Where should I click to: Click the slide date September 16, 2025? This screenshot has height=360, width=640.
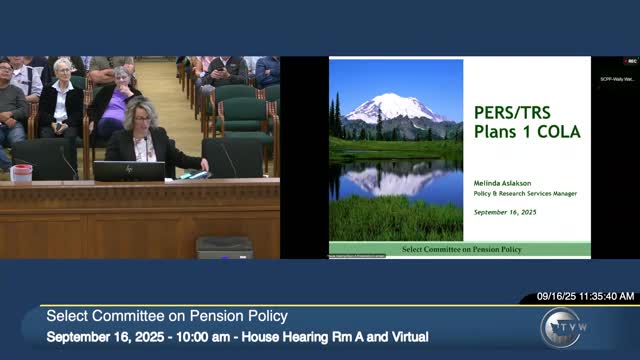pos(505,212)
